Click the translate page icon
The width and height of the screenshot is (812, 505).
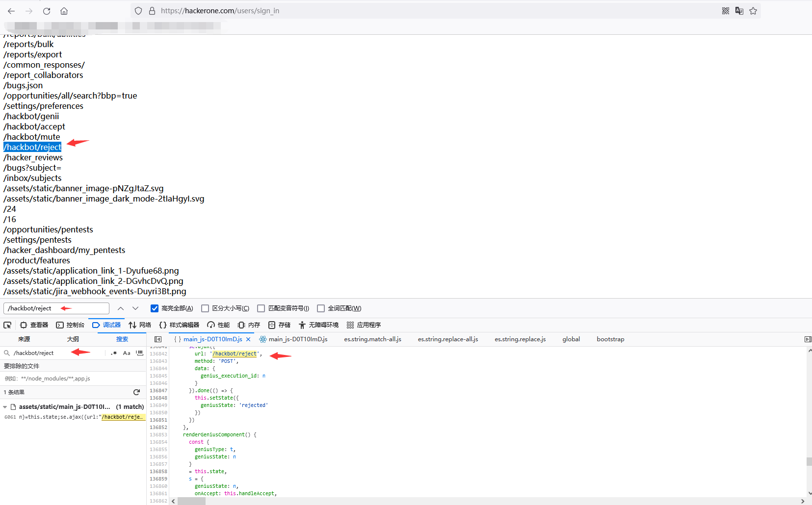(x=739, y=11)
